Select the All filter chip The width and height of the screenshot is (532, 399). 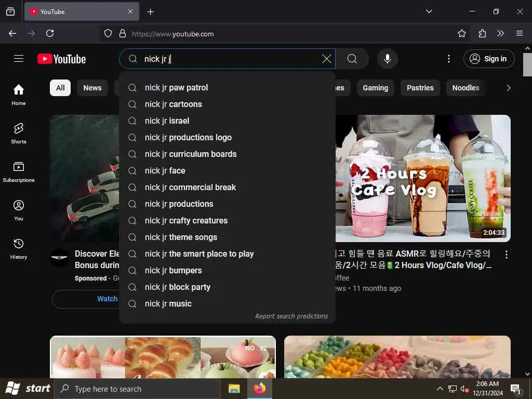coord(60,88)
